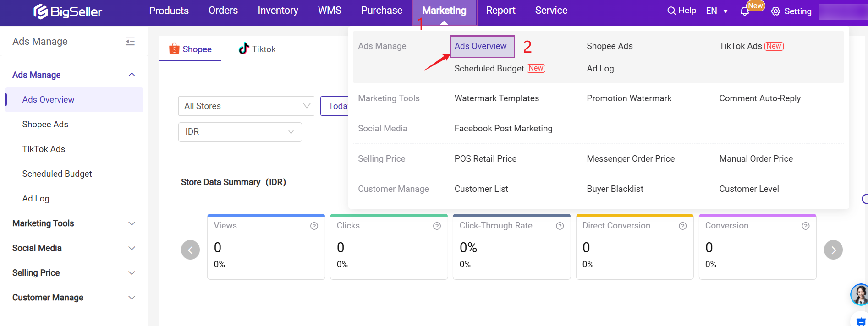Open the Report menu in the top bar
The height and width of the screenshot is (326, 868).
click(x=500, y=11)
